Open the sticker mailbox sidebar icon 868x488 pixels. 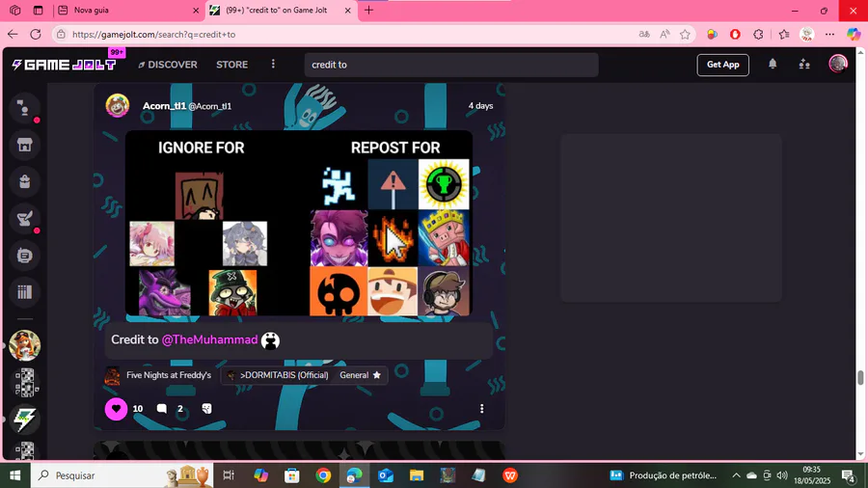(24, 255)
